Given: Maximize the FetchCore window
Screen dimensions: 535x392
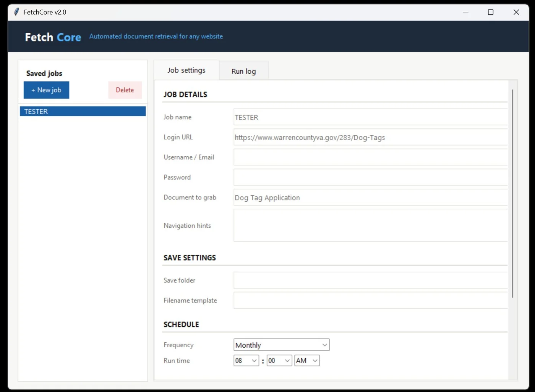Looking at the screenshot, I should 491,12.
